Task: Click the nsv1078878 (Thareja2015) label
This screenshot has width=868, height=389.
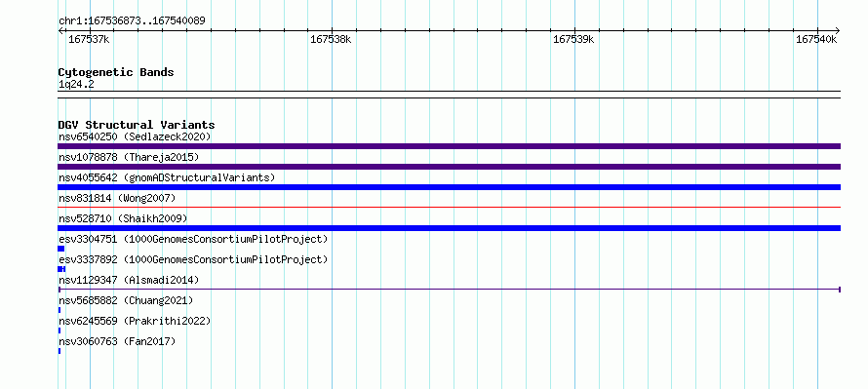Action: click(129, 157)
